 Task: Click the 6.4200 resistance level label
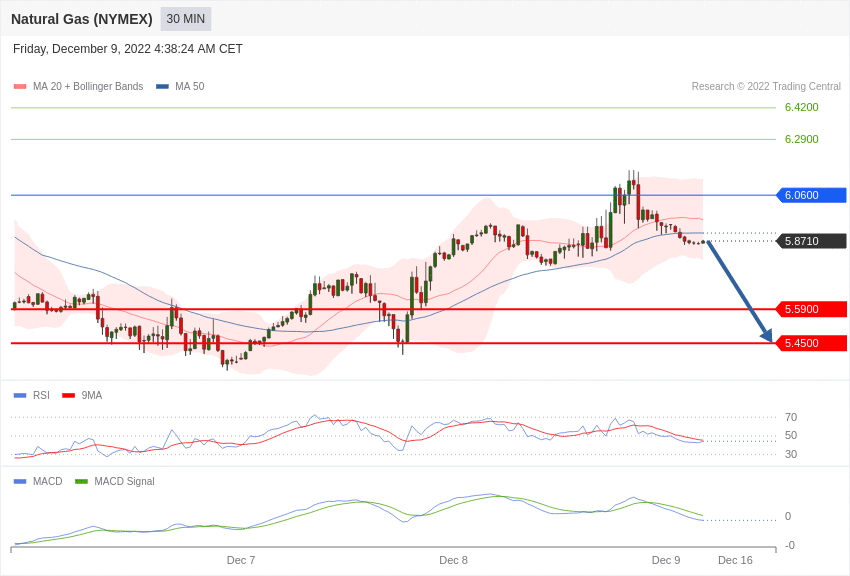click(801, 107)
